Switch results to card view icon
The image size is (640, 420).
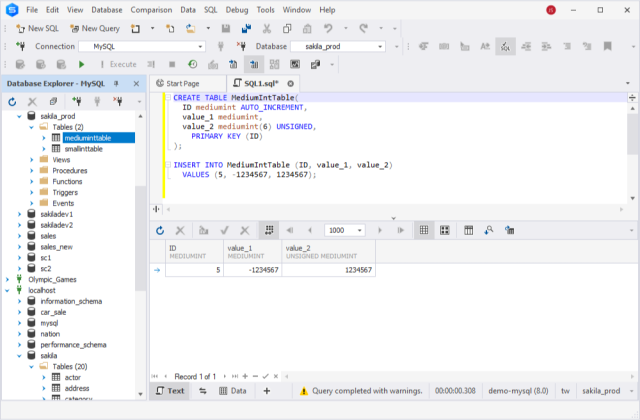pyautogui.click(x=445, y=230)
